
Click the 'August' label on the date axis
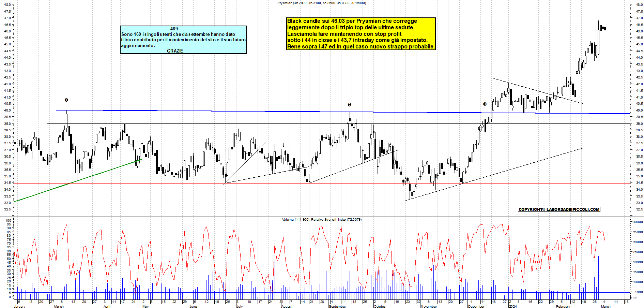[x=287, y=306]
